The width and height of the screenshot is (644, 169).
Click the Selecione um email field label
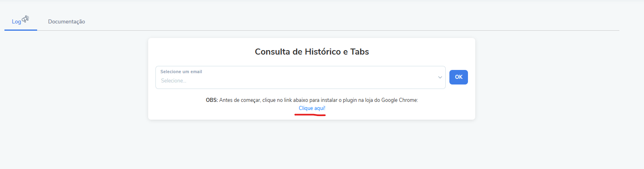pos(181,72)
